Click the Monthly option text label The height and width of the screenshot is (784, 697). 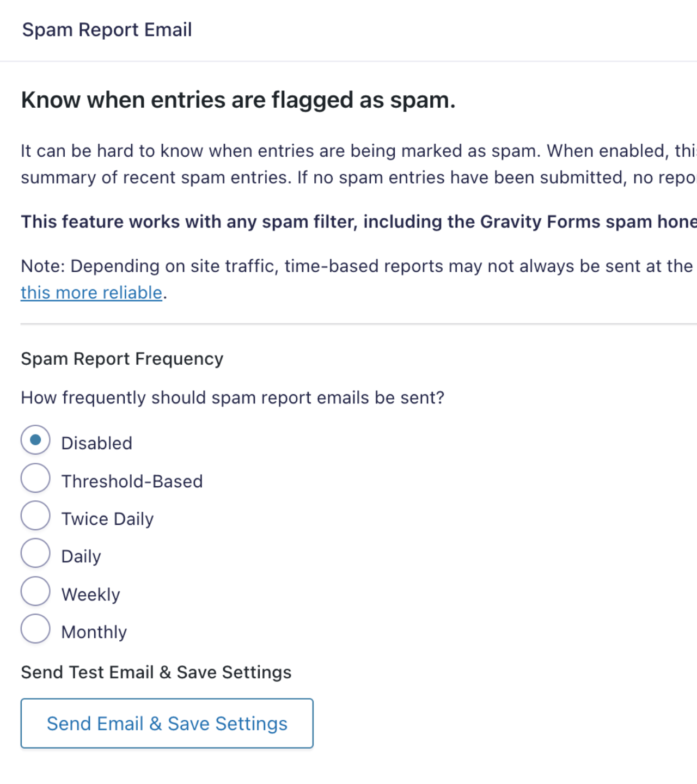[x=94, y=632]
